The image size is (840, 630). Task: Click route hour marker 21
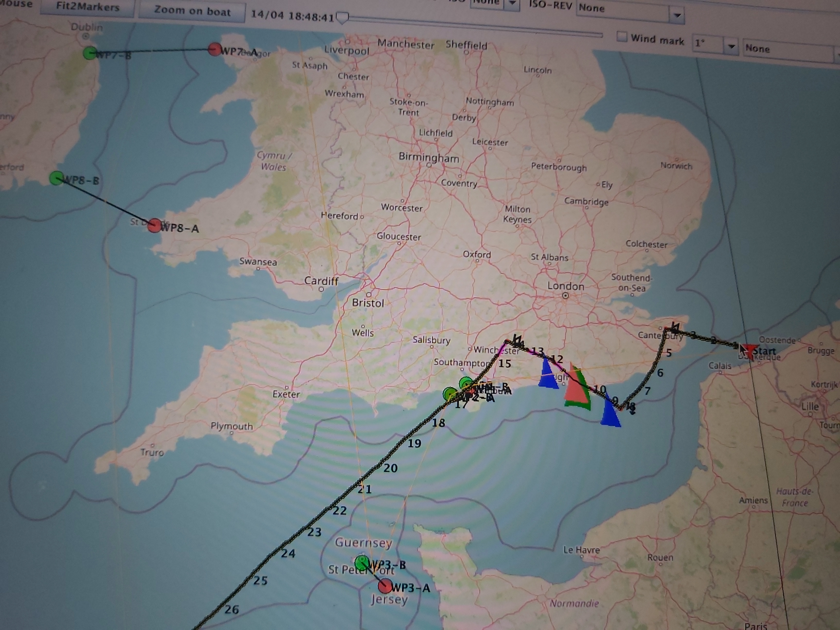[365, 490]
